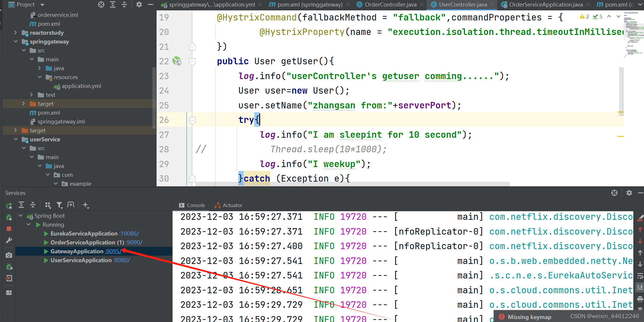The image size is (644, 322).
Task: Print console output with printer icon
Action: pos(640,299)
